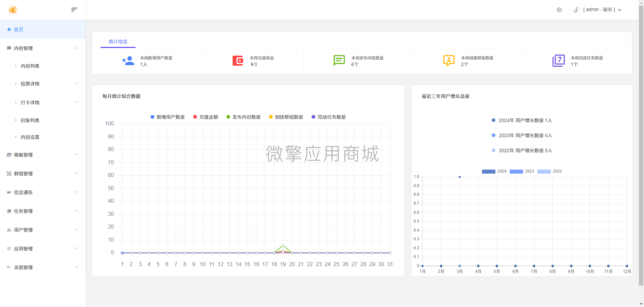Click the yellow created groups icon

click(449, 61)
